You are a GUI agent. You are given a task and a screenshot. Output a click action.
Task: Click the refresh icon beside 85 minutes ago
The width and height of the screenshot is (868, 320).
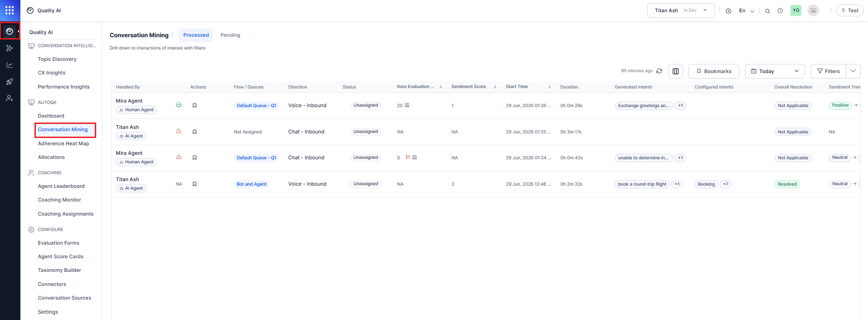pos(659,71)
